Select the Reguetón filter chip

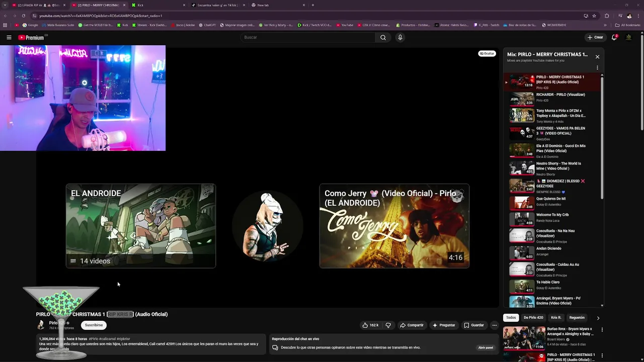577,318
